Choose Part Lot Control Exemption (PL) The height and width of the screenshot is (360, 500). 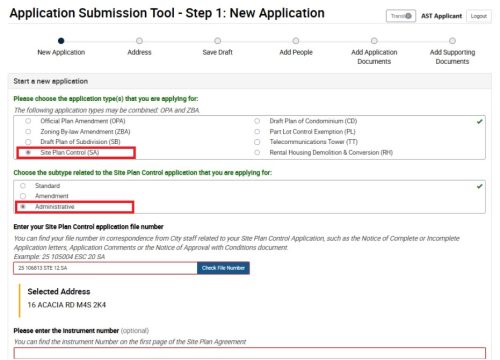click(x=257, y=132)
